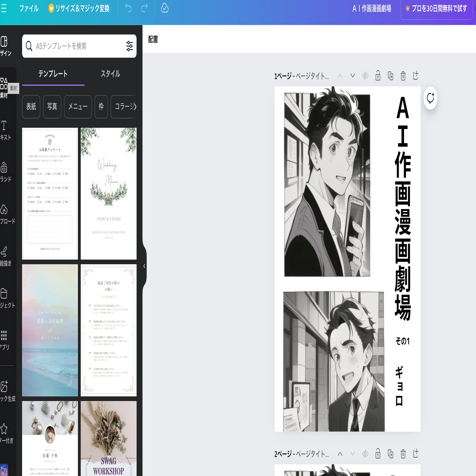Click the AI作画漫画劇場 document title
This screenshot has width=476, height=476.
372,8
